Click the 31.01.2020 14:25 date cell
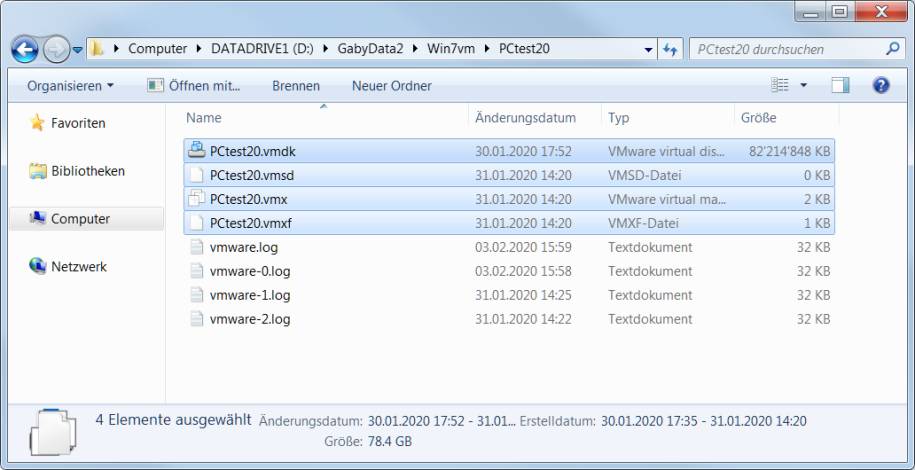The image size is (915, 470). pos(523,295)
